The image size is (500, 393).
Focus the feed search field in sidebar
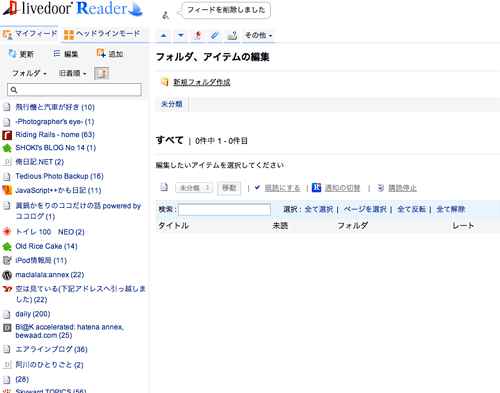(74, 90)
